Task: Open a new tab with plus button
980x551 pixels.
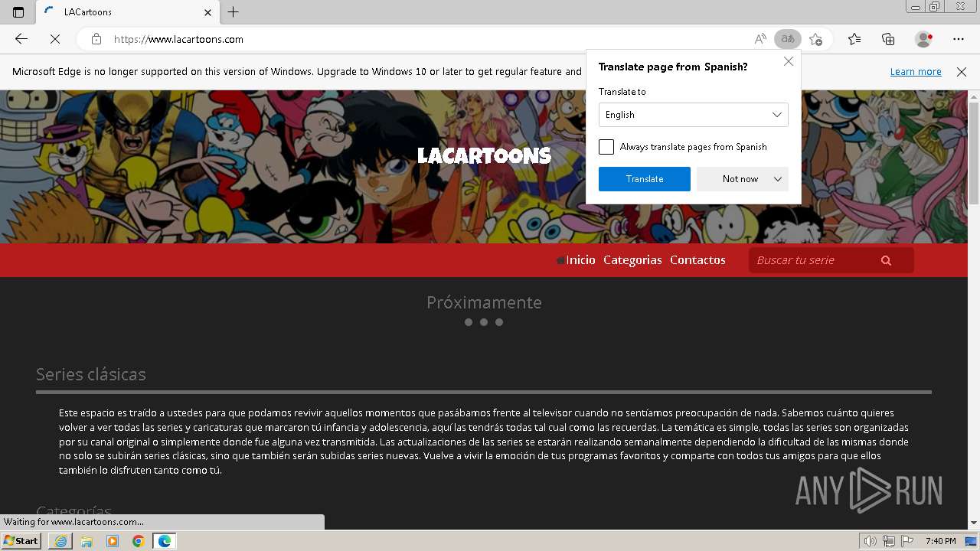Action: click(234, 12)
